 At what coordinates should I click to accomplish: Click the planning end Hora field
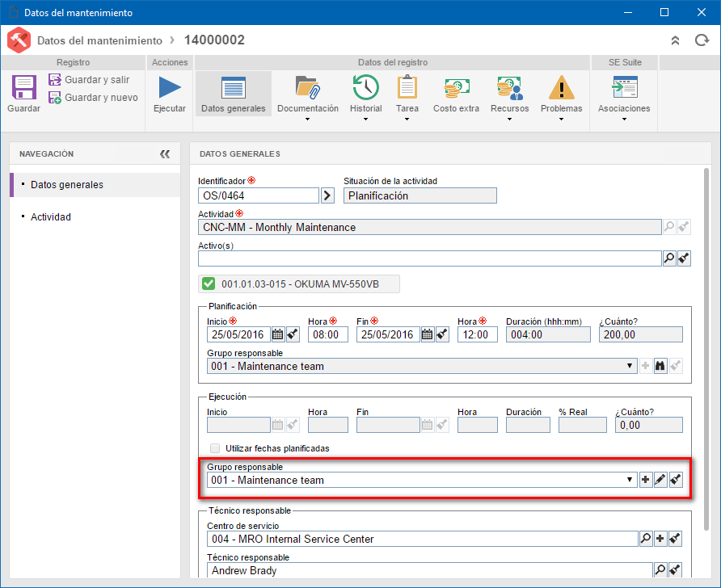[x=477, y=334]
